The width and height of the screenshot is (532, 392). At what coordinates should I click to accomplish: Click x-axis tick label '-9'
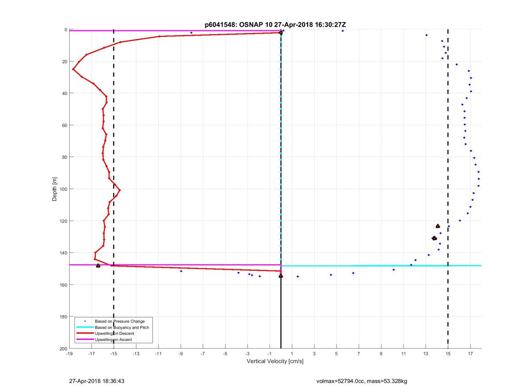[x=180, y=353]
